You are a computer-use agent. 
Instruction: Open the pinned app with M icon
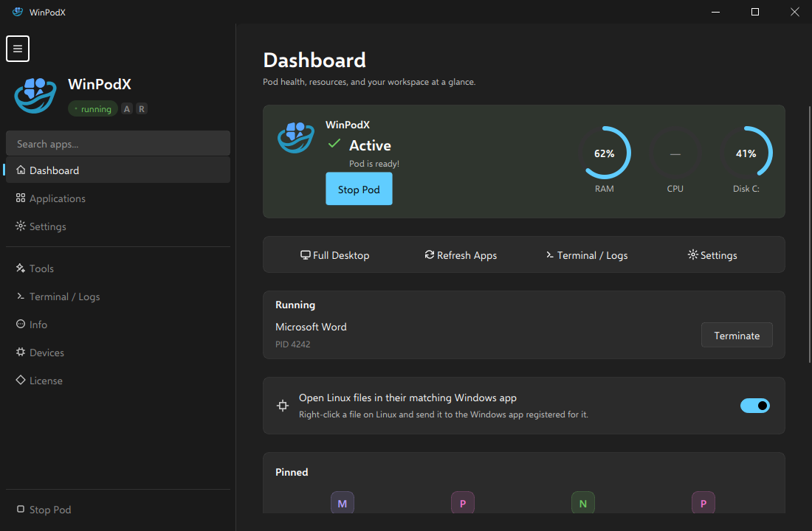(x=343, y=502)
